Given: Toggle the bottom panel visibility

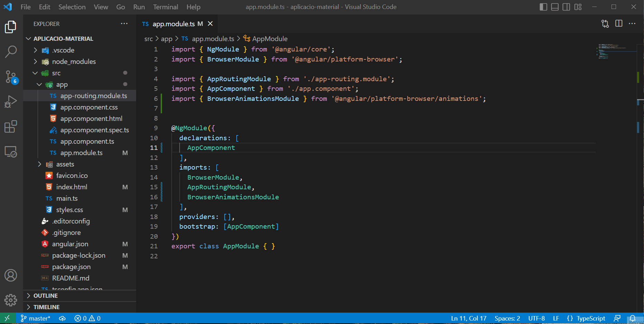Looking at the screenshot, I should (x=555, y=7).
